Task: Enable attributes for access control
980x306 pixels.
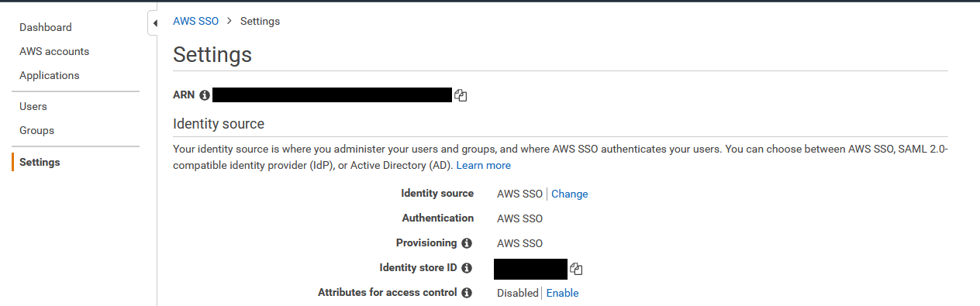Action: click(563, 293)
